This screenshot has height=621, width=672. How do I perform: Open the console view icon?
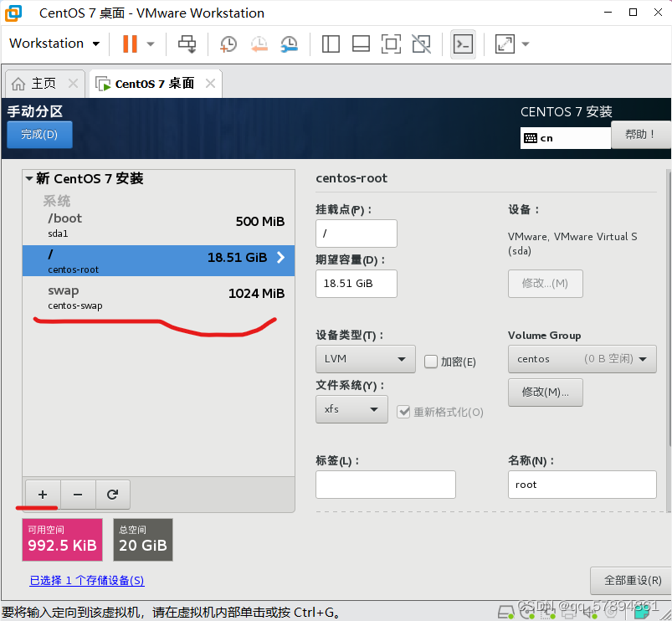[x=464, y=44]
